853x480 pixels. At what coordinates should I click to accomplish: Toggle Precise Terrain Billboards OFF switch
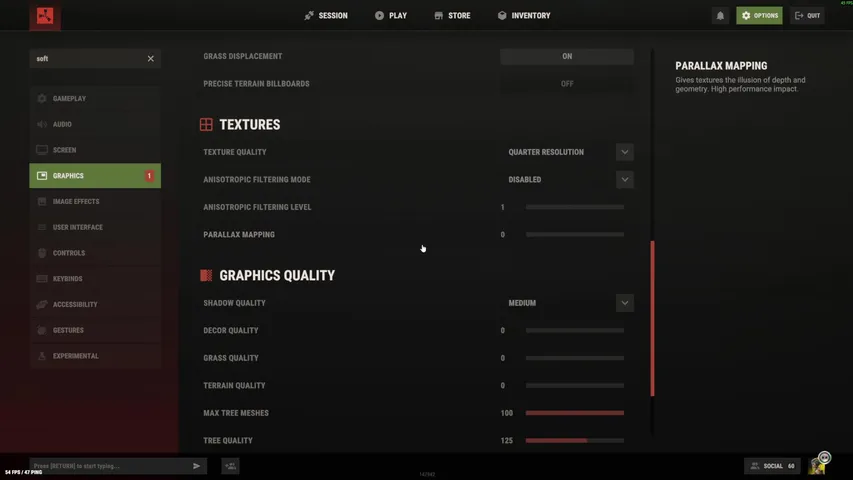(567, 84)
